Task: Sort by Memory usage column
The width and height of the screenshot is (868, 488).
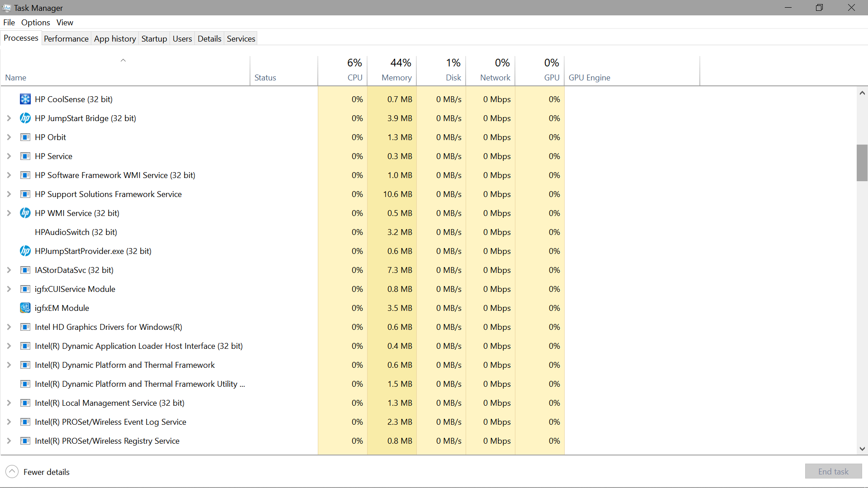Action: pos(392,70)
